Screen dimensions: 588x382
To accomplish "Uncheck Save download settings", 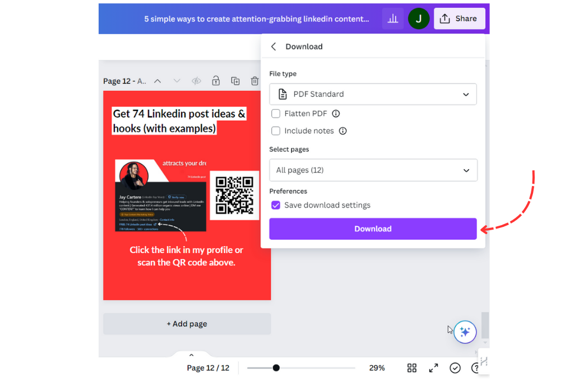I will coord(276,205).
